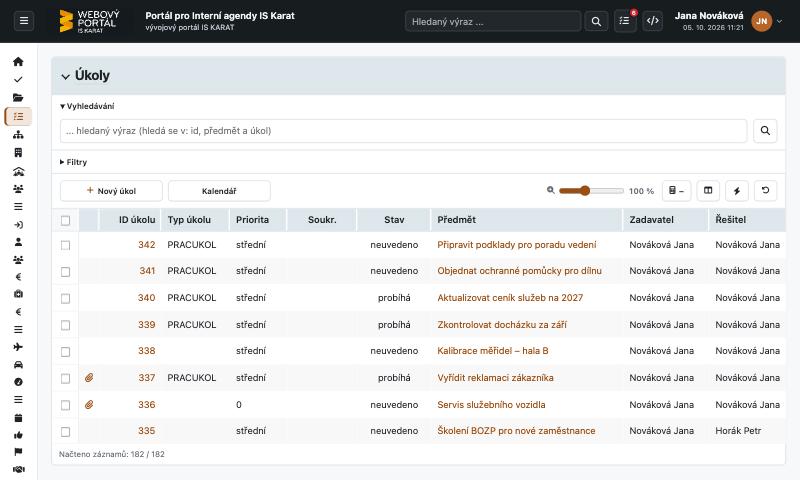Click the compass icon in the sidebar
Screen dimensions: 800x480
[18, 382]
